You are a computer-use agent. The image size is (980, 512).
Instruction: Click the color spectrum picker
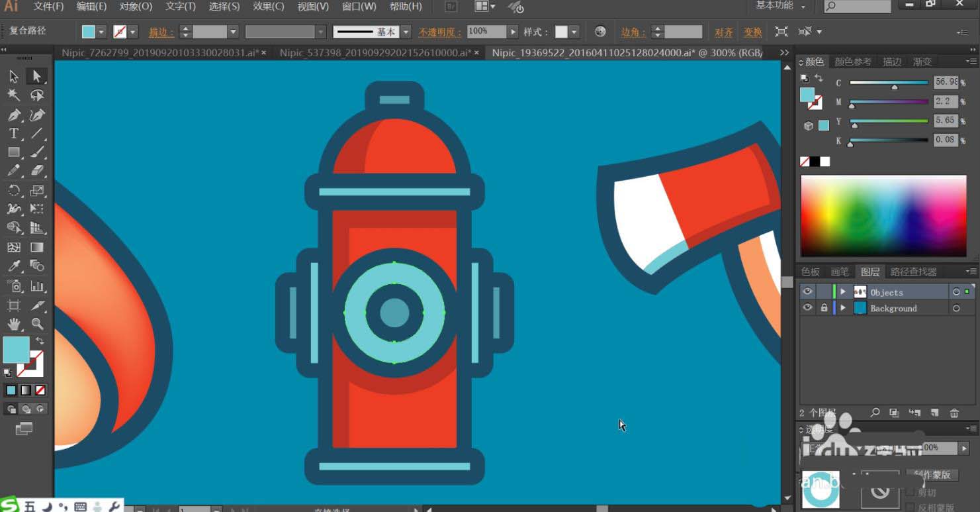click(883, 216)
